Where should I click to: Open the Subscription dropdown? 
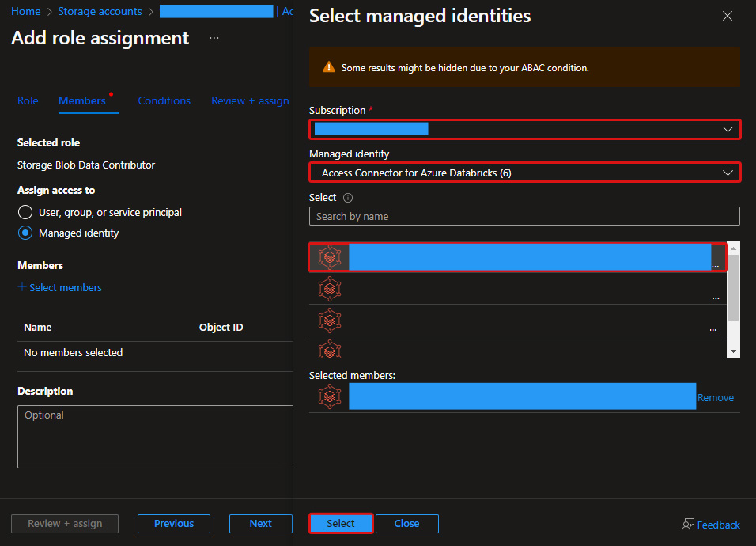pyautogui.click(x=524, y=129)
